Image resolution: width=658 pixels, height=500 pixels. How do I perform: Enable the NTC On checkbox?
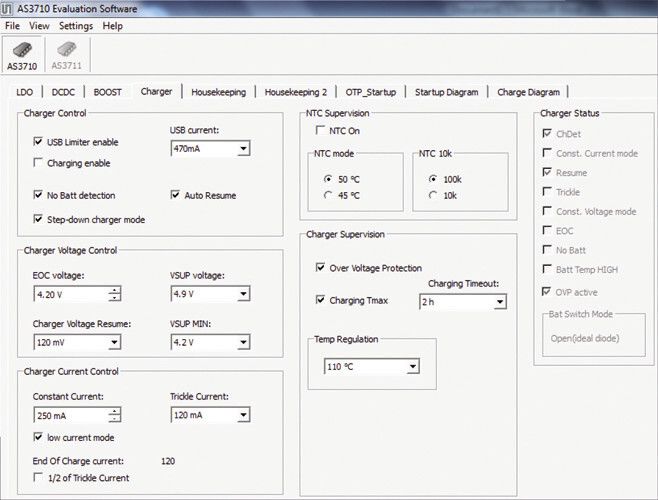coord(320,130)
